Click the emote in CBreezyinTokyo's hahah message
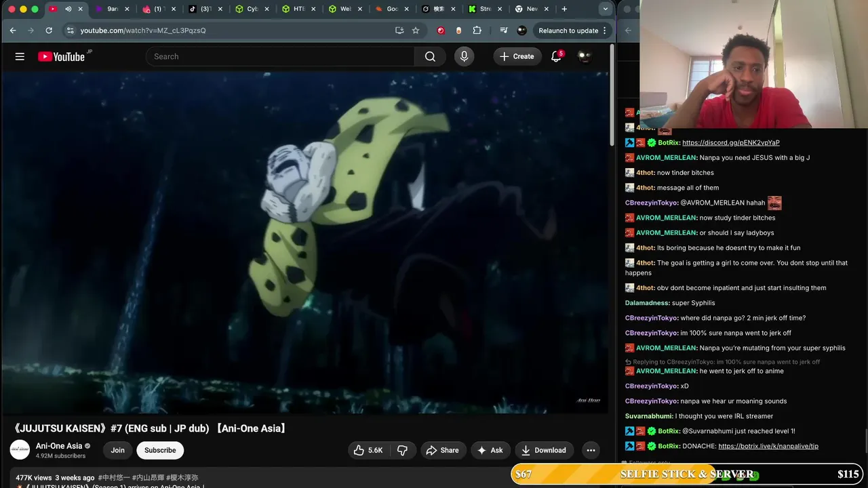The image size is (868, 488). click(774, 203)
